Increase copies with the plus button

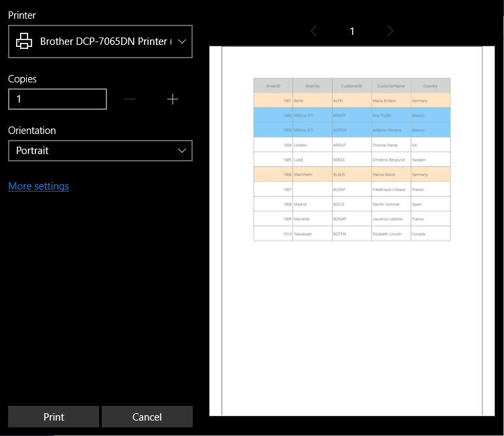pyautogui.click(x=173, y=99)
